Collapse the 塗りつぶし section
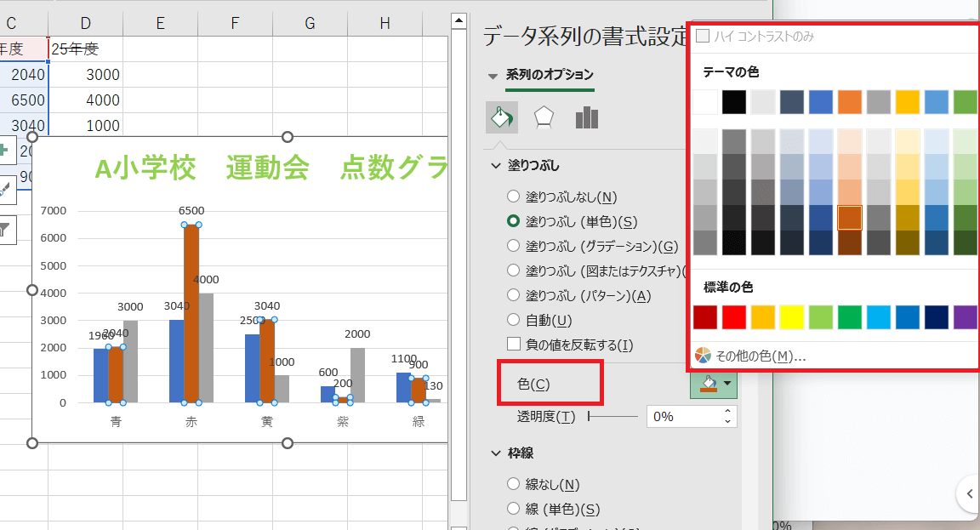Screen dimensions: 980x530 [496, 166]
